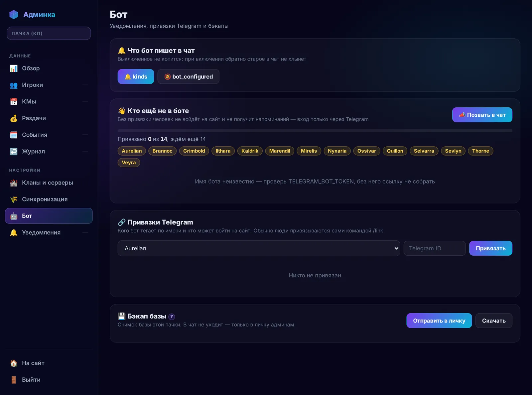Open the Уведомления sidebar item
This screenshot has height=395, width=532.
[49, 233]
